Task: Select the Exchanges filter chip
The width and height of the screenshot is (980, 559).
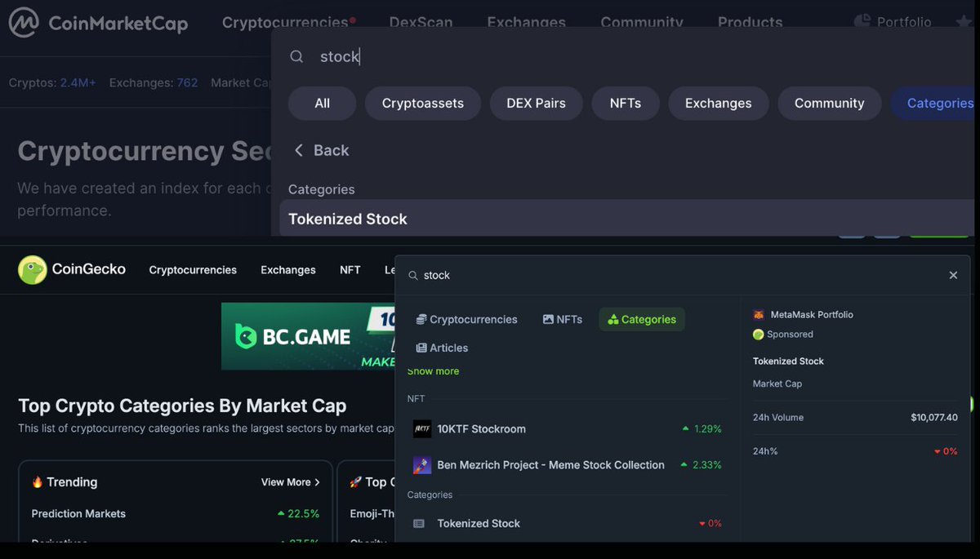Action: [719, 104]
